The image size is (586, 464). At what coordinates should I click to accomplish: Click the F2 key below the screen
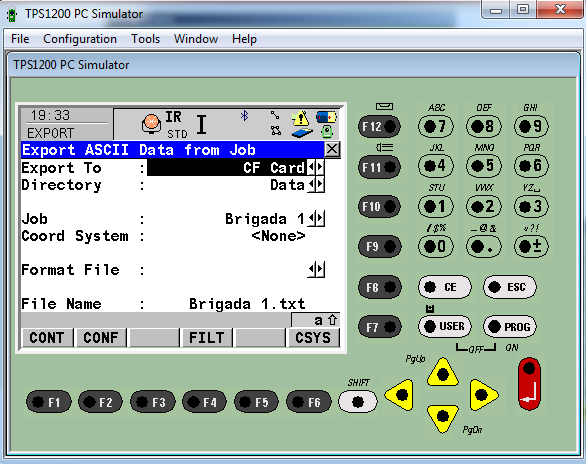(100, 402)
